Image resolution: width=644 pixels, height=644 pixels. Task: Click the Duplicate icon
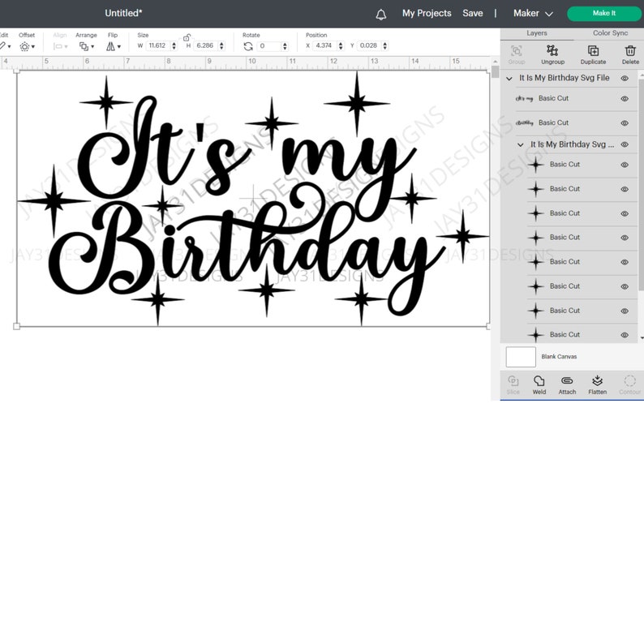click(593, 50)
